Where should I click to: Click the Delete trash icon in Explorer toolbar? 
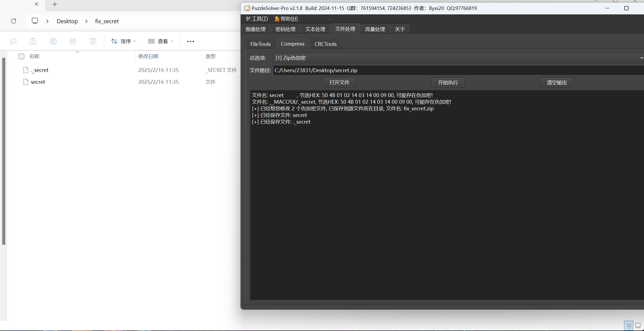(x=93, y=41)
